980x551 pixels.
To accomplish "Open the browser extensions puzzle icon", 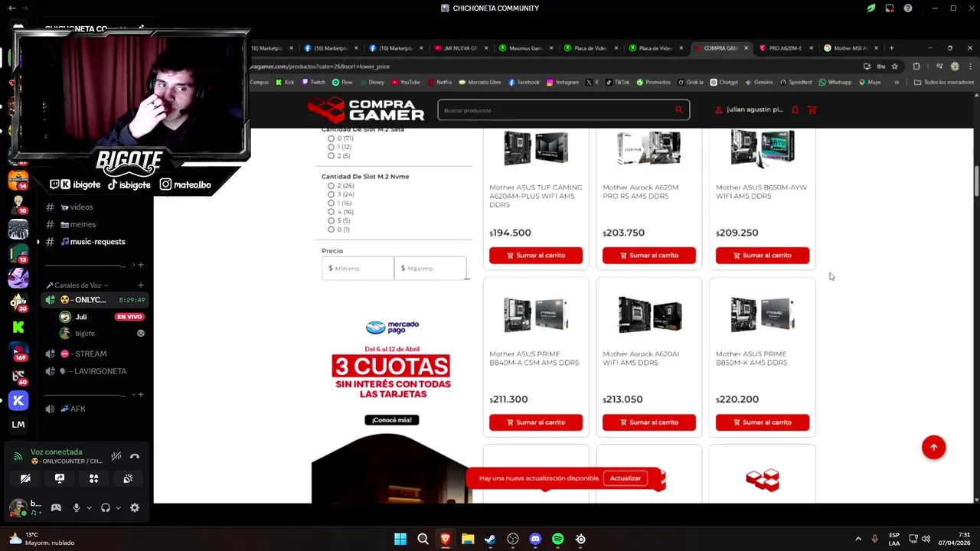I will tap(916, 67).
